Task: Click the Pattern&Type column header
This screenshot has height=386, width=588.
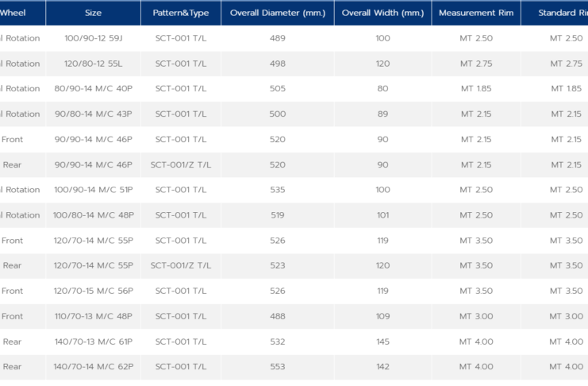Action: click(181, 13)
